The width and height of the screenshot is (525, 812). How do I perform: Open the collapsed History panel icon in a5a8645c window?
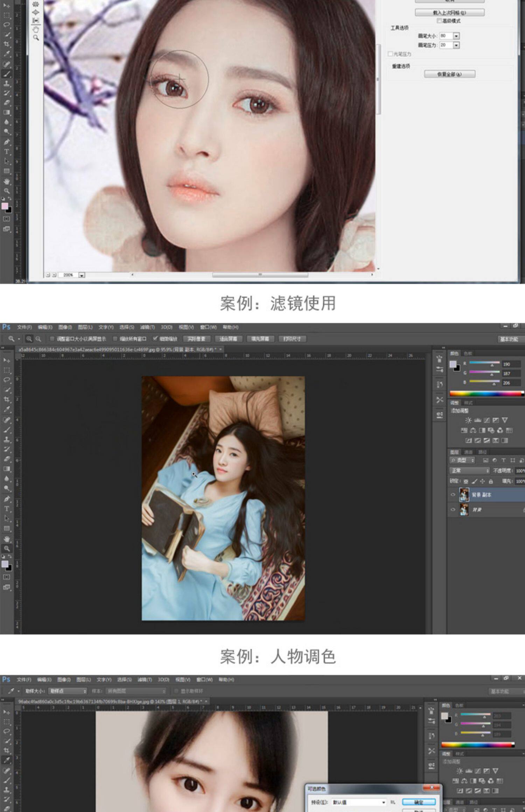click(440, 384)
